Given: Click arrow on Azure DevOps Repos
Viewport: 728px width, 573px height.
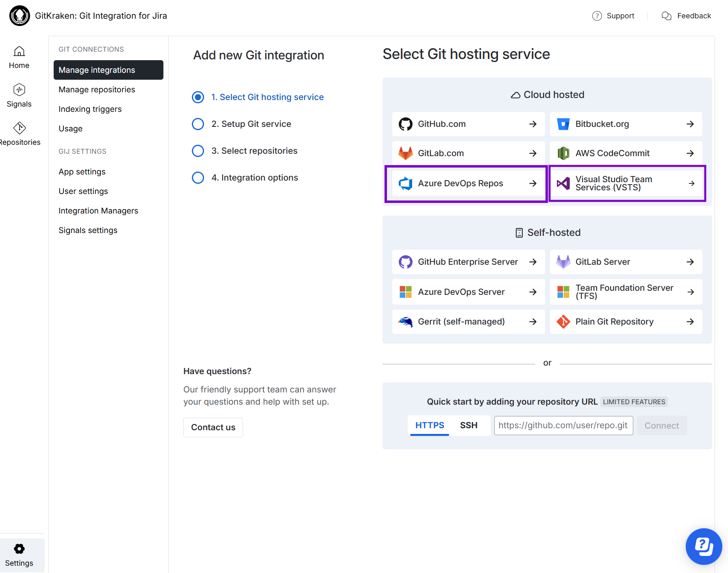Looking at the screenshot, I should coord(533,183).
